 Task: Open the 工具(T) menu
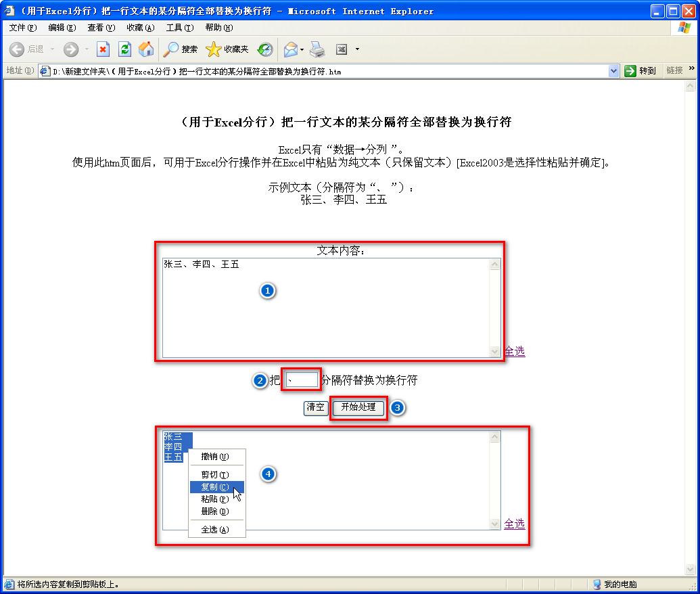[180, 28]
